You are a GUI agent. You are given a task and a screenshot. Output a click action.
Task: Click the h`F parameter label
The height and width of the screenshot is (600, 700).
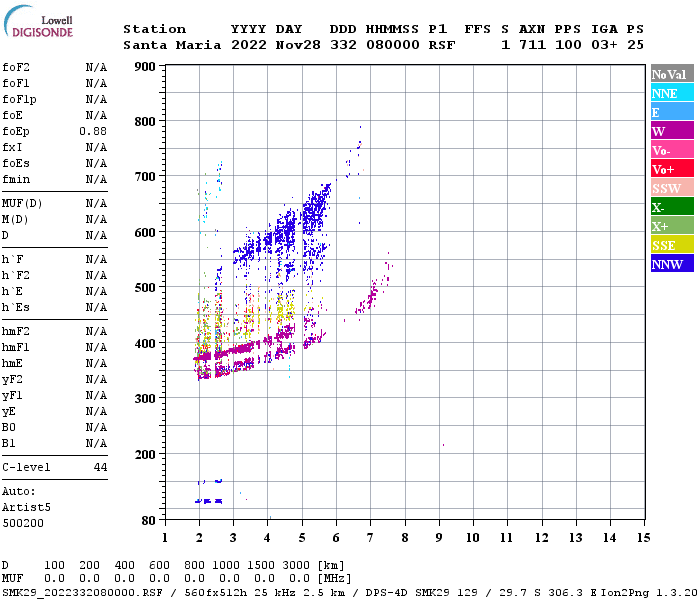[x=12, y=259]
